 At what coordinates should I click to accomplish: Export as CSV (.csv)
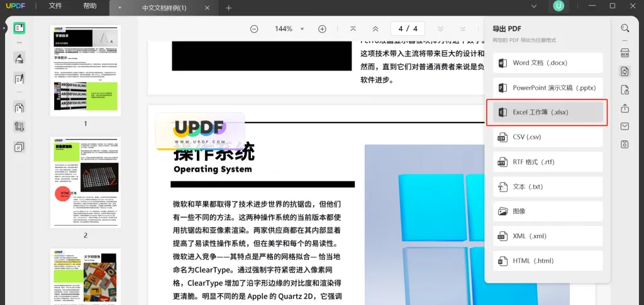pyautogui.click(x=548, y=137)
